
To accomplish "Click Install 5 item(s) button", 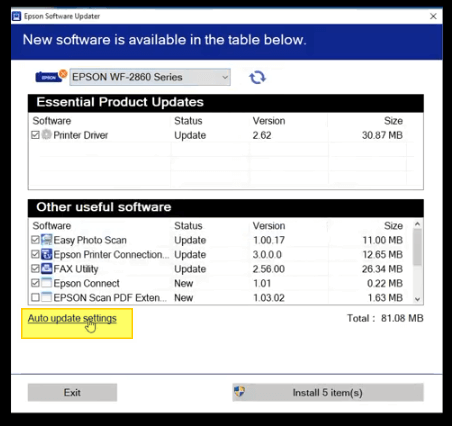I will pyautogui.click(x=328, y=392).
